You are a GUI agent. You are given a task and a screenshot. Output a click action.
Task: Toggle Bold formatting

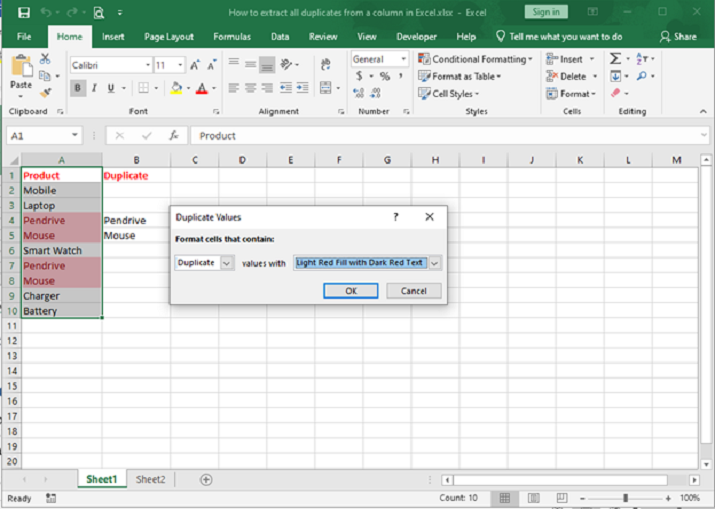[x=78, y=88]
